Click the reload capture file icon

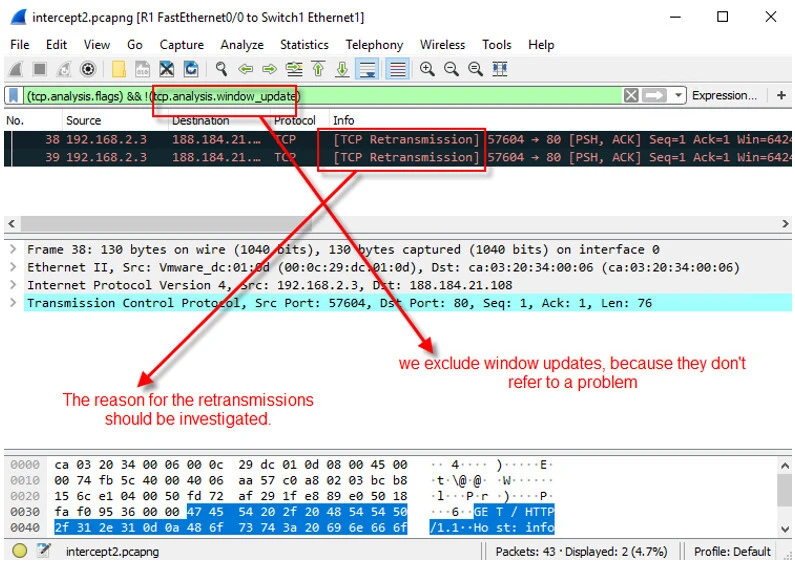coord(190,69)
